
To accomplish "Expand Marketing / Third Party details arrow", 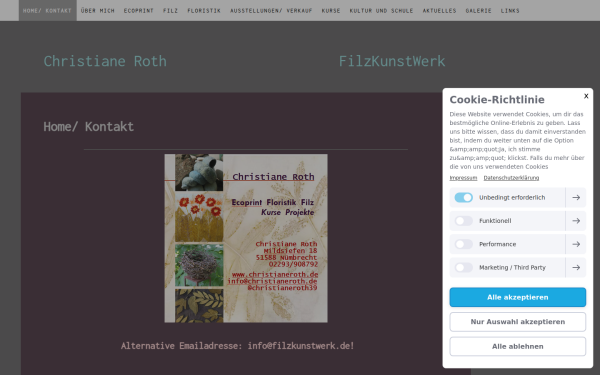I will 576,267.
